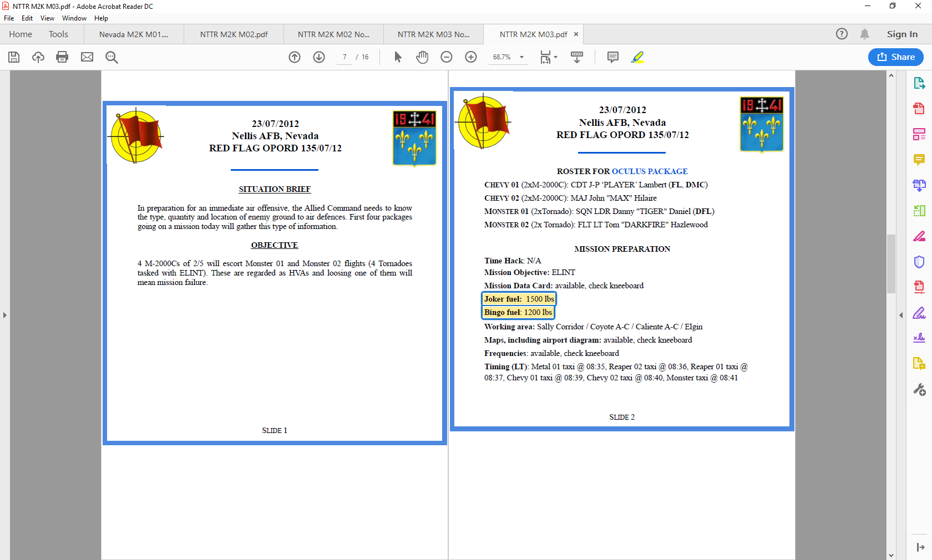Click Sign In
The image size is (932, 560).
point(902,34)
